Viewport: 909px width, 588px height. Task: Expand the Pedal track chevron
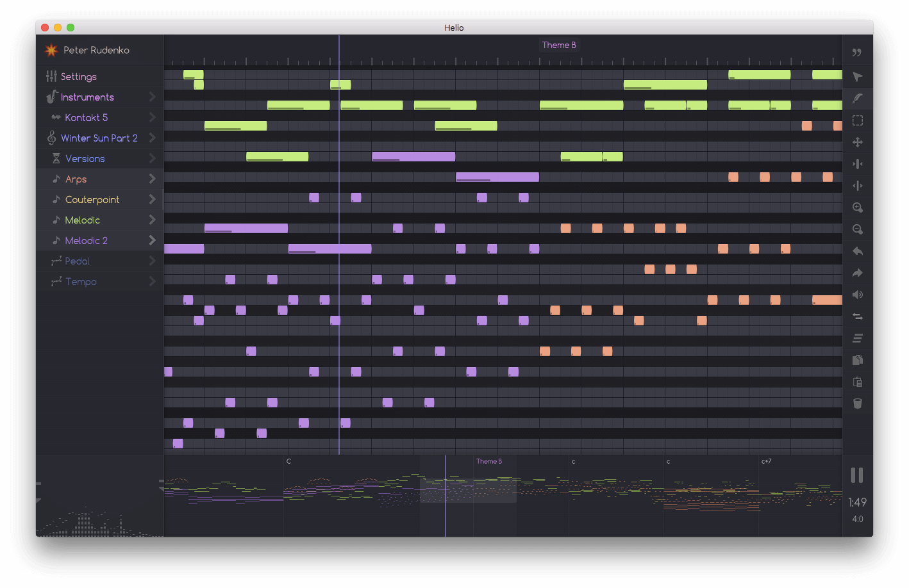152,261
